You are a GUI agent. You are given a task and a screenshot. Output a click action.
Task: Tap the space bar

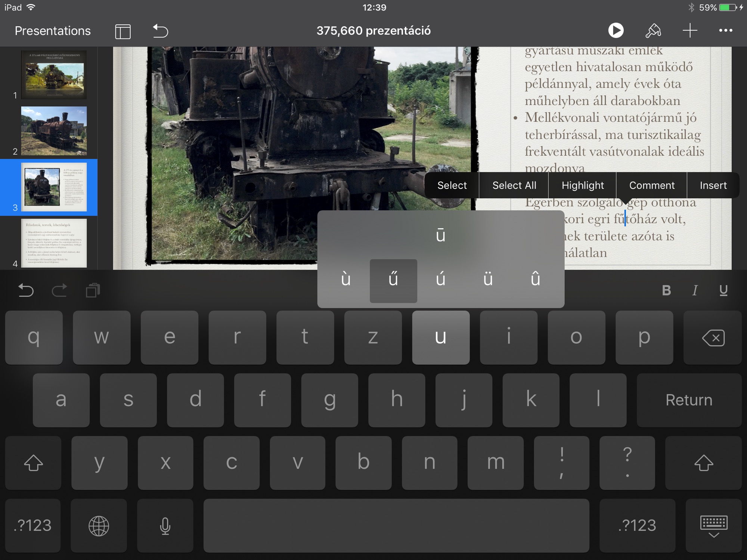tap(396, 526)
